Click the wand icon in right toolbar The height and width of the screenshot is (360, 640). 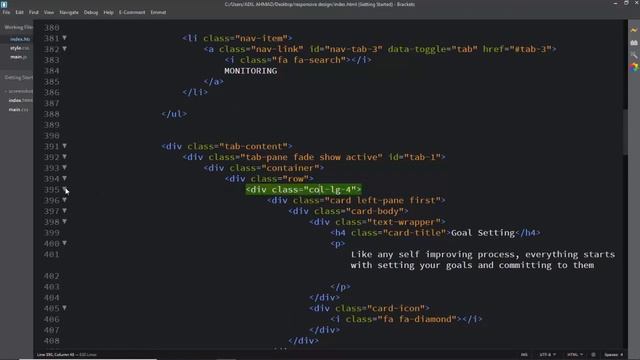634,55
